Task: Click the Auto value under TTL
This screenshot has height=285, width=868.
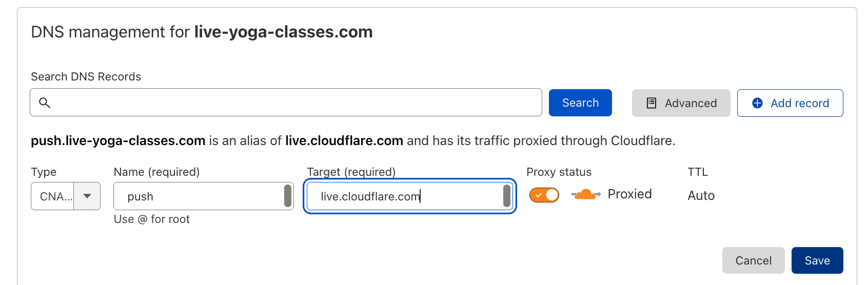Action: point(701,195)
